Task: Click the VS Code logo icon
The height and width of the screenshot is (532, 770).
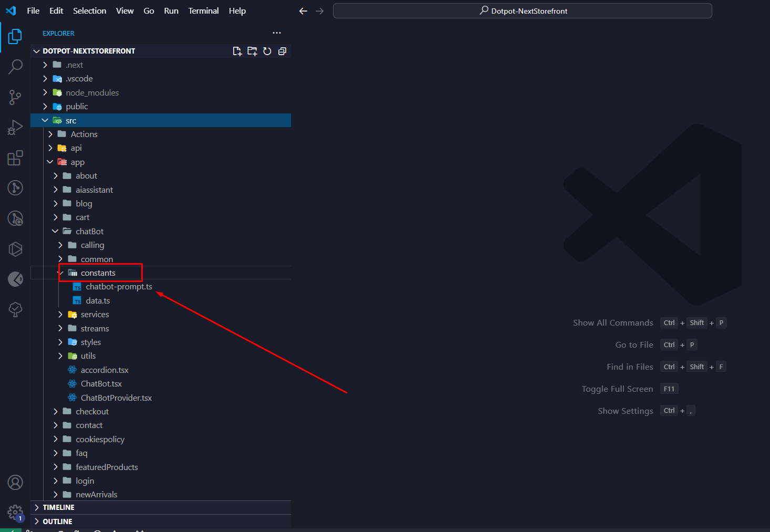Action: click(11, 11)
